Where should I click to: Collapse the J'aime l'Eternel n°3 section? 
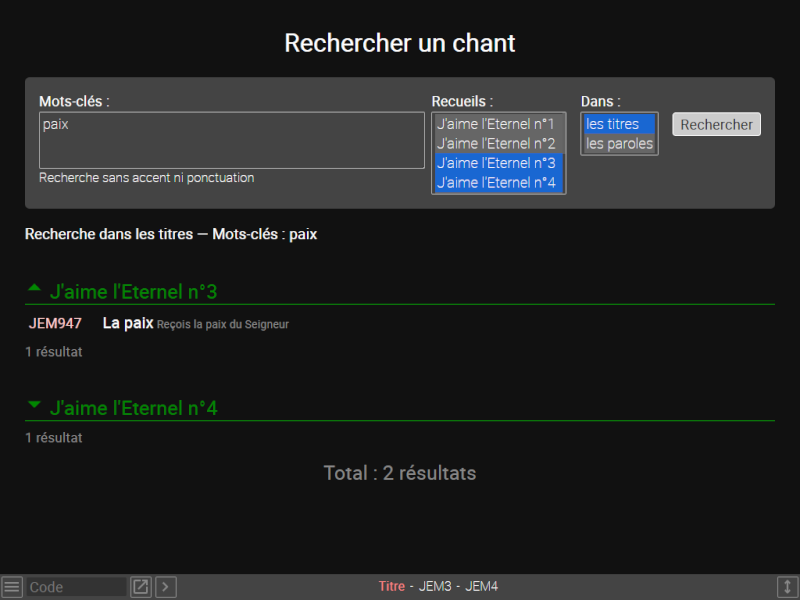[x=35, y=290]
